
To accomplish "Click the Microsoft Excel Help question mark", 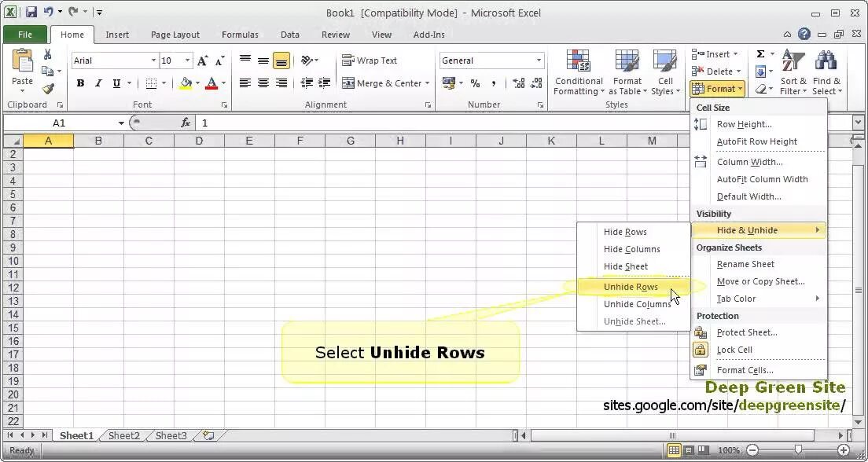I will 804,35.
